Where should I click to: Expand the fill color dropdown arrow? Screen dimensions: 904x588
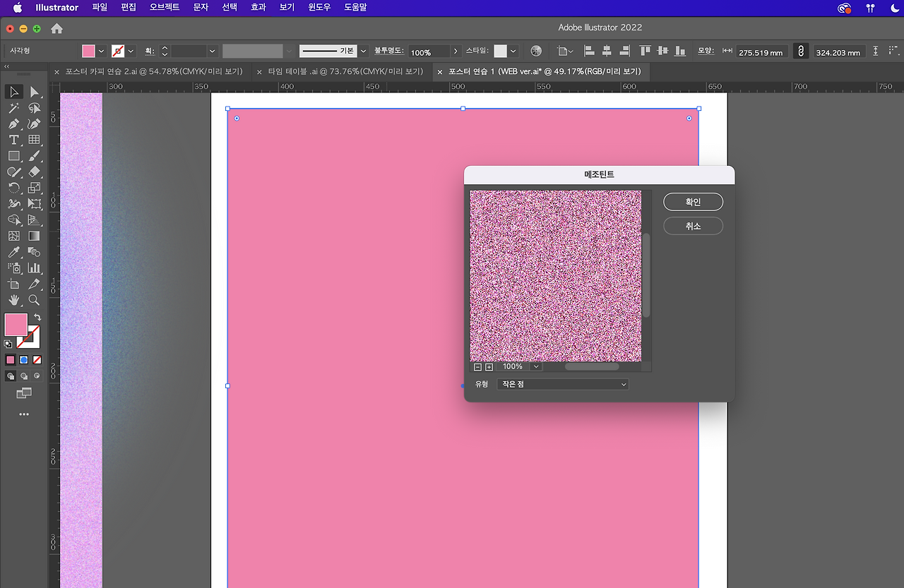point(102,52)
